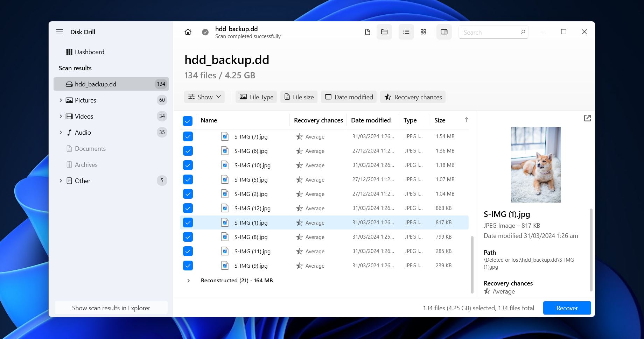Uncheck the select-all checkbox in header
Screen dimensions: 644x339
tap(188, 121)
